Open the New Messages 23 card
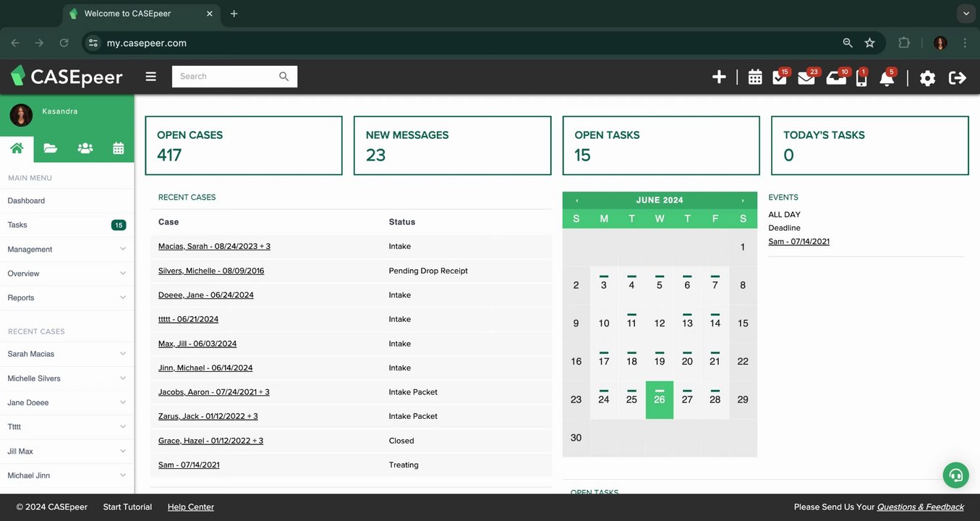 [x=452, y=145]
